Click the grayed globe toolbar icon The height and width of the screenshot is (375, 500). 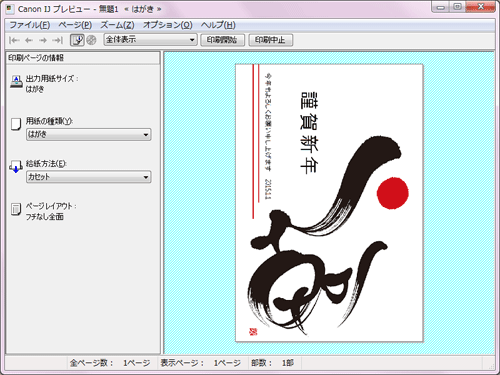point(91,40)
